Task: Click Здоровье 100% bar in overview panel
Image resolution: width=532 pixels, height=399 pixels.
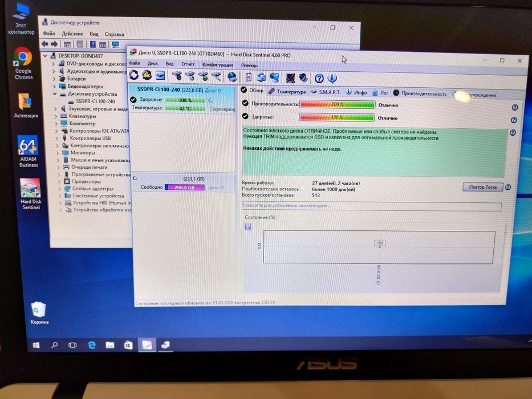Action: 336,117
